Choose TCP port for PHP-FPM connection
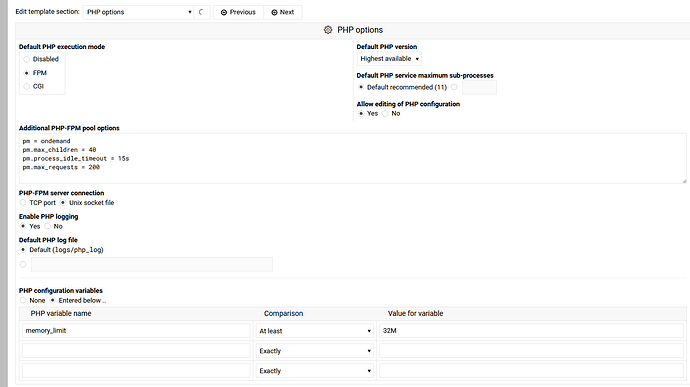The image size is (690, 387). 23,203
